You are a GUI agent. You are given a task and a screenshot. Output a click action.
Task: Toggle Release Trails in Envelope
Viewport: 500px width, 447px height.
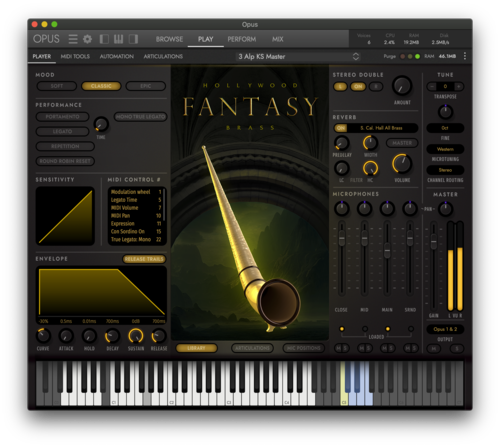(x=144, y=259)
